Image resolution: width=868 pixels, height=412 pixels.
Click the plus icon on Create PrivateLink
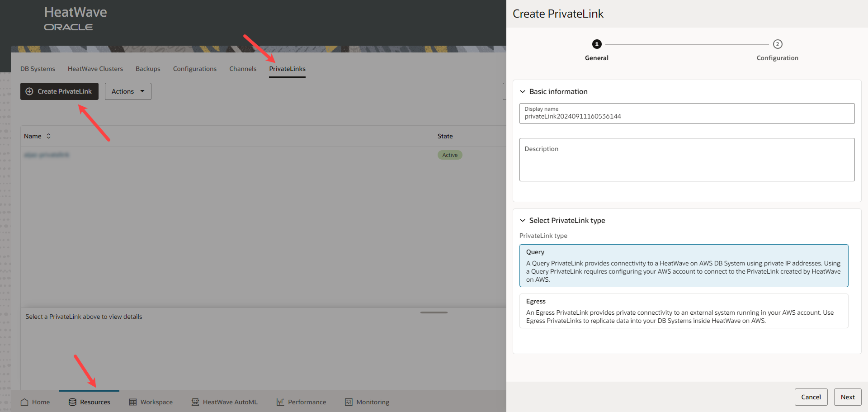(29, 91)
